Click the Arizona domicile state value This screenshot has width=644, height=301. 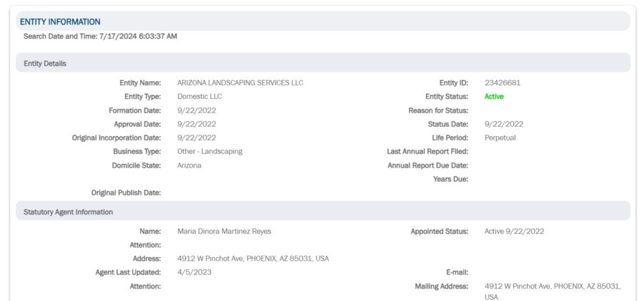tap(189, 166)
